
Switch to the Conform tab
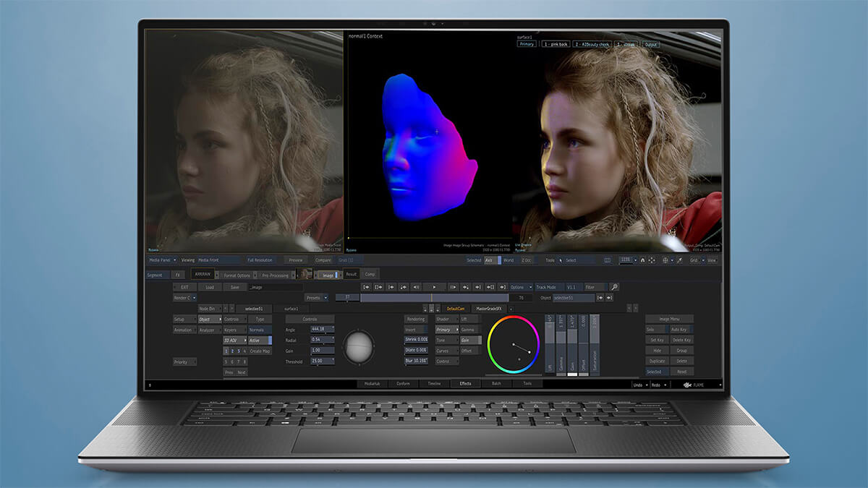404,384
